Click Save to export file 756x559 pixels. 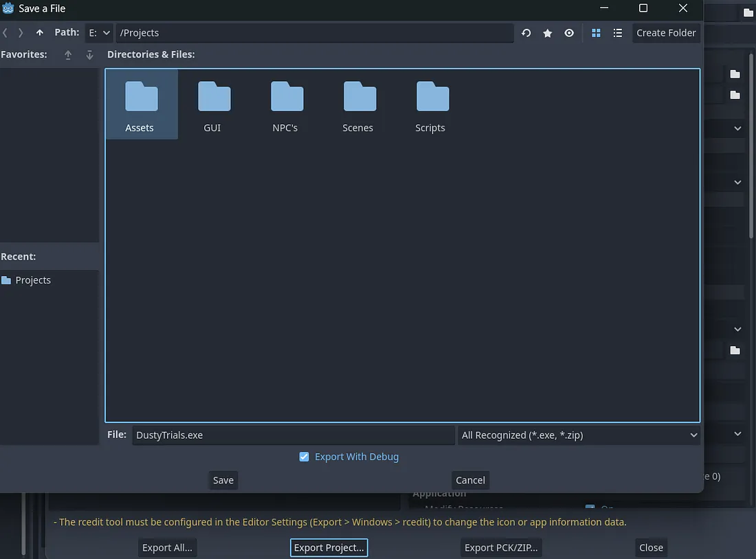223,480
